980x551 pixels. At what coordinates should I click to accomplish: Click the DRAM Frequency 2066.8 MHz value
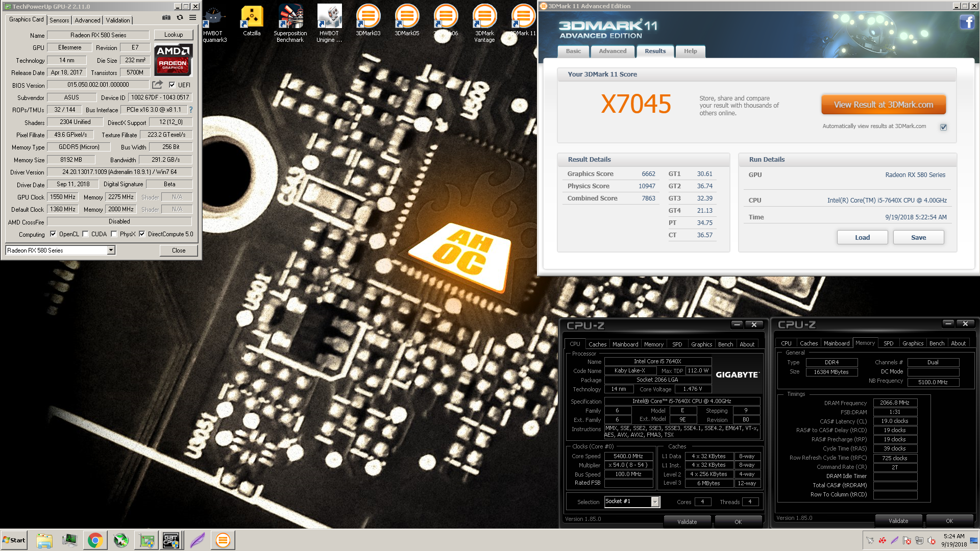pos(895,403)
